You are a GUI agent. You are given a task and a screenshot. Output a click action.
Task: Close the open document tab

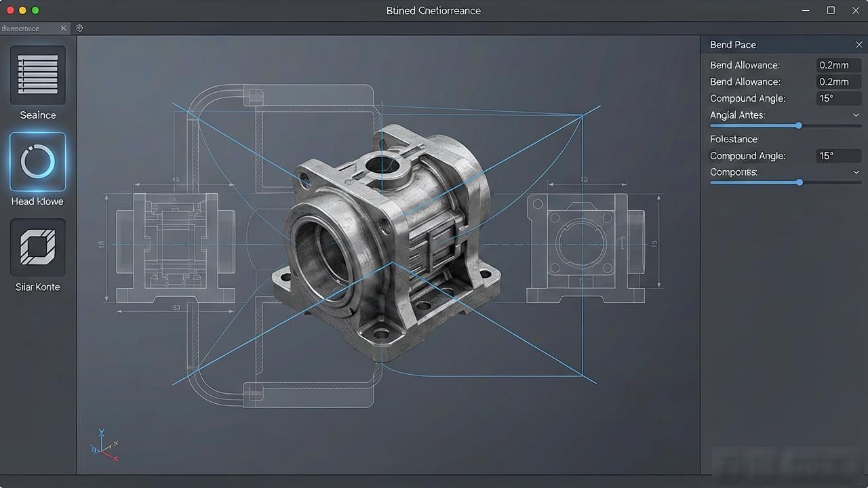[x=64, y=28]
